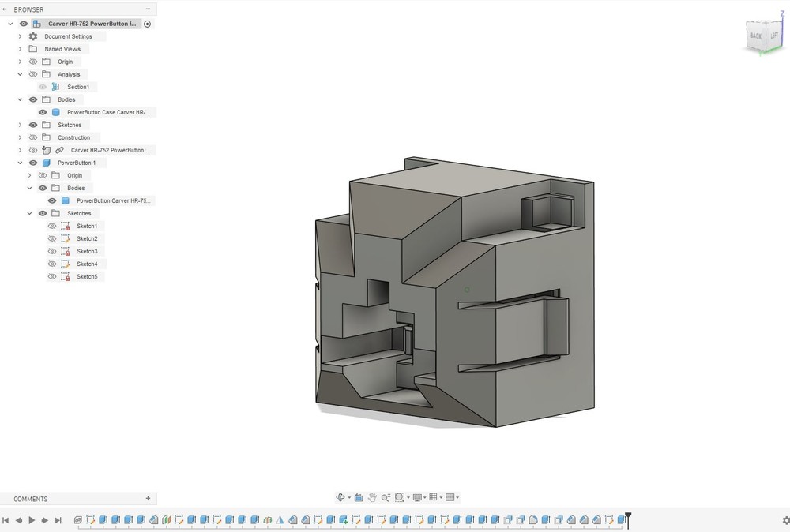
Task: Select the Pan hand tool
Action: point(372,497)
